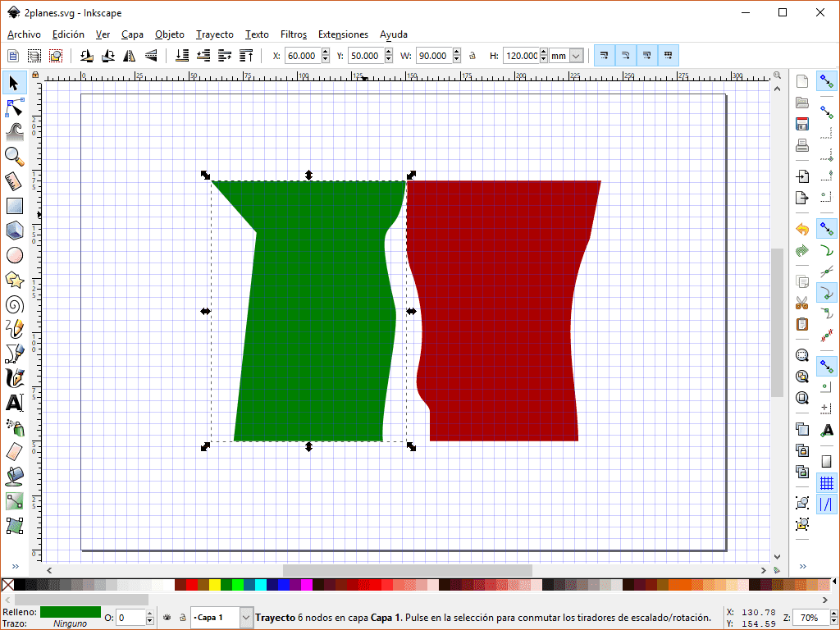Choose the Star and polygon tool
Screen dimensions: 840x630
click(14, 280)
